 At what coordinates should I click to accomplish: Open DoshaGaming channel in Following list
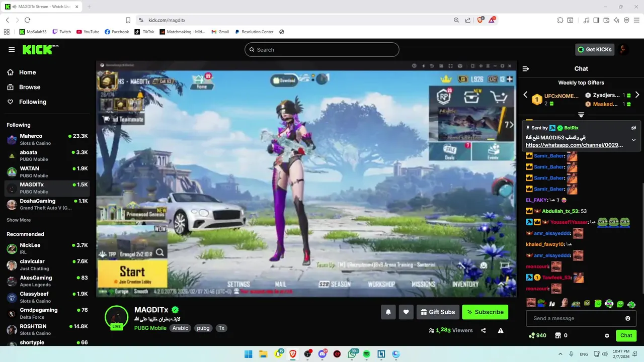[x=47, y=204]
